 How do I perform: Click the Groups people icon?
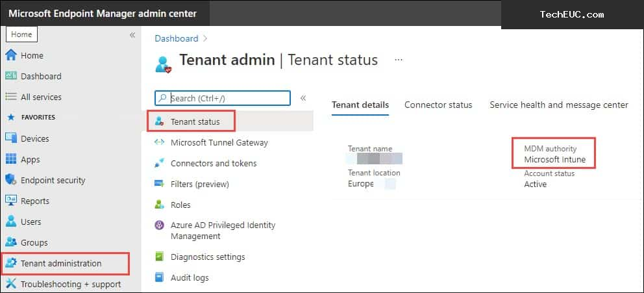pyautogui.click(x=11, y=242)
